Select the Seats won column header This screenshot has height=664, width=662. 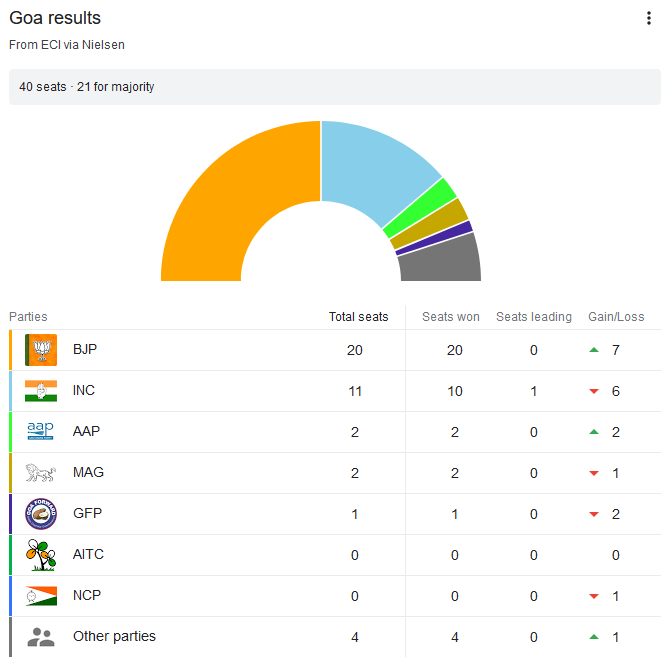451,317
